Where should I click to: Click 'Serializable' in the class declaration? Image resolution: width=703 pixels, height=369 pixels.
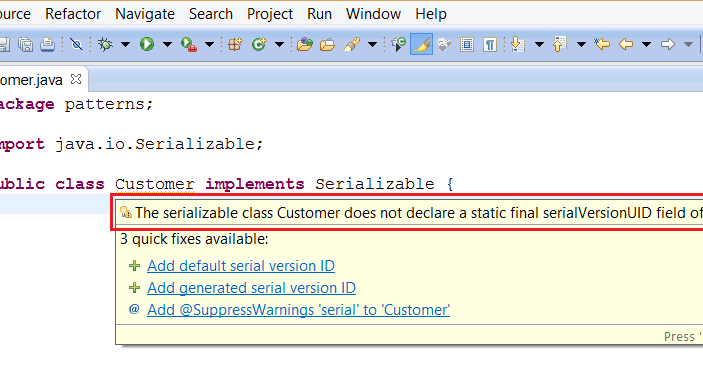click(x=375, y=184)
